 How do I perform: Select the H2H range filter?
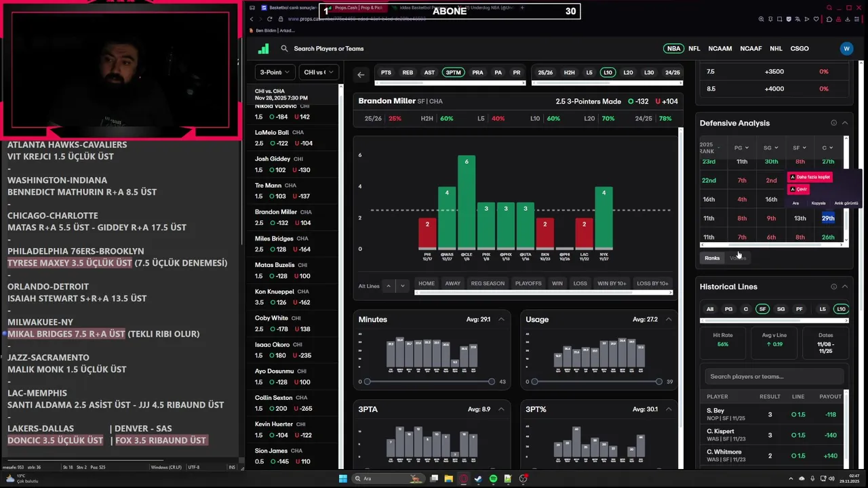point(570,73)
